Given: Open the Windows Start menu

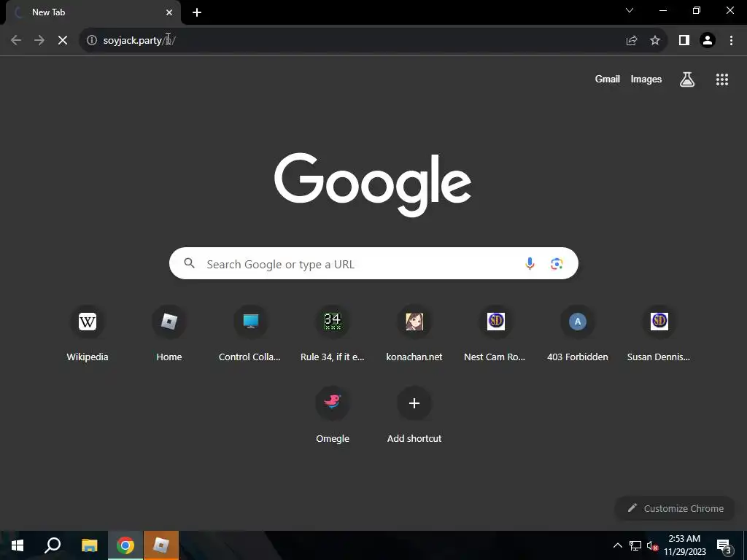Looking at the screenshot, I should [18, 545].
